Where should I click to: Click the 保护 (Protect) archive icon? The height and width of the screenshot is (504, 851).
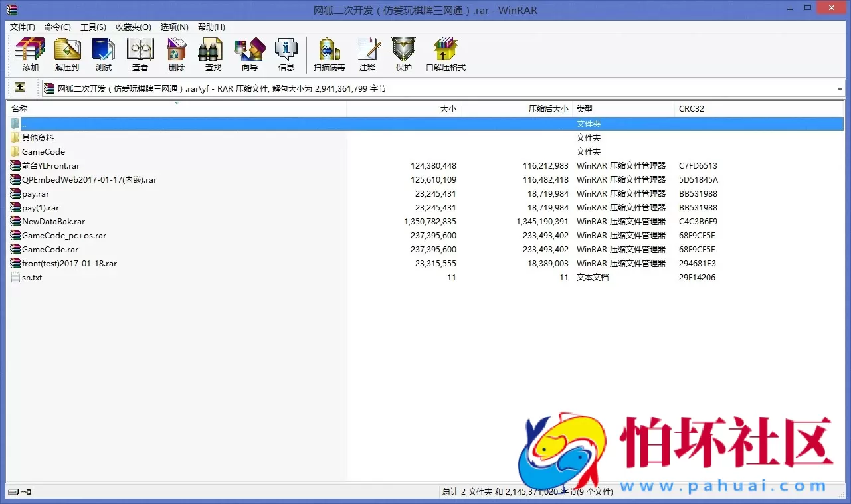pyautogui.click(x=404, y=53)
